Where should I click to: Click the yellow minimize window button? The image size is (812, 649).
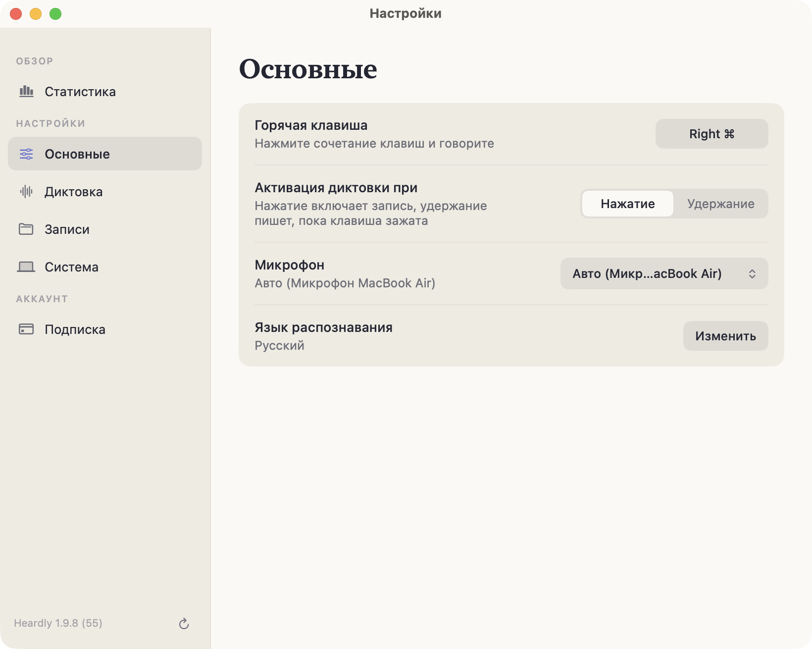[x=36, y=14]
